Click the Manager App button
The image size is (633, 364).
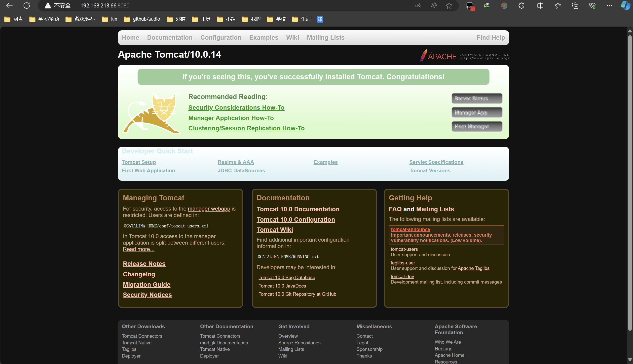tap(477, 112)
